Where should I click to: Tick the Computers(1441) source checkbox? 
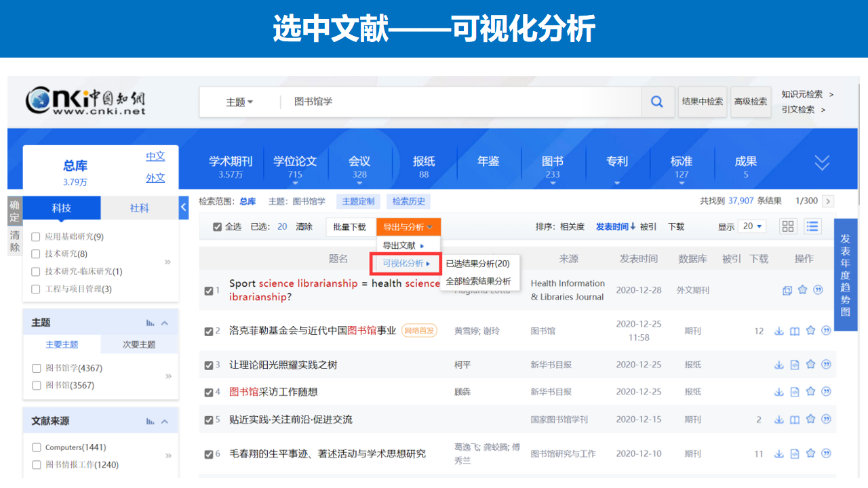tap(37, 447)
